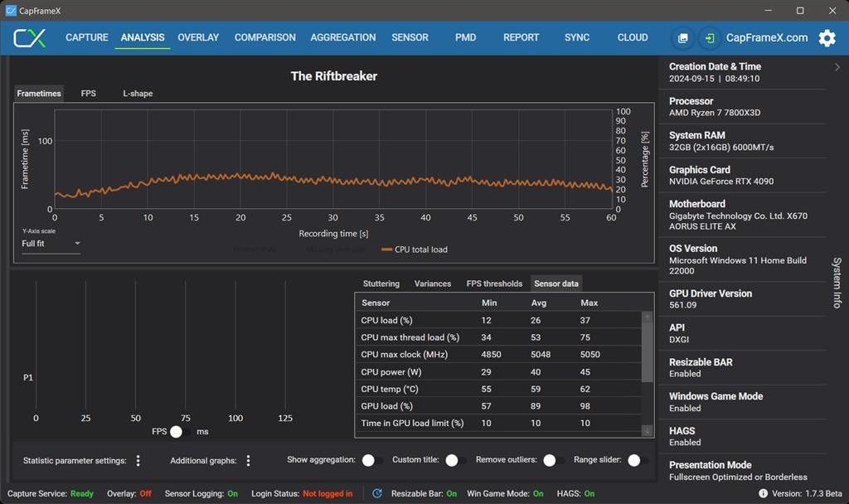Switch to the COMPARISON tab
The width and height of the screenshot is (849, 504).
coord(264,37)
